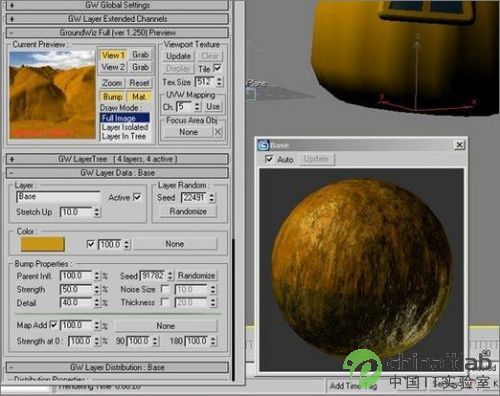The width and height of the screenshot is (500, 396).
Task: Select Layer In Tree draw mode
Action: 125,136
